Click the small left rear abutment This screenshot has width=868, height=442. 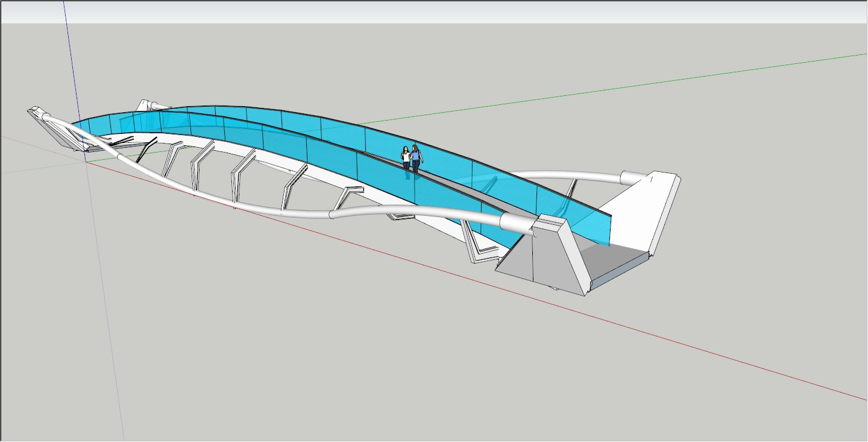(145, 106)
